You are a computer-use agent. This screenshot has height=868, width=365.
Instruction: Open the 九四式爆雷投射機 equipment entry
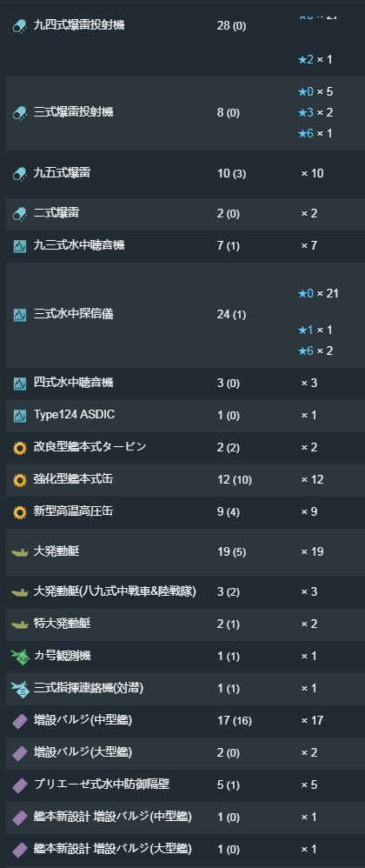[79, 25]
